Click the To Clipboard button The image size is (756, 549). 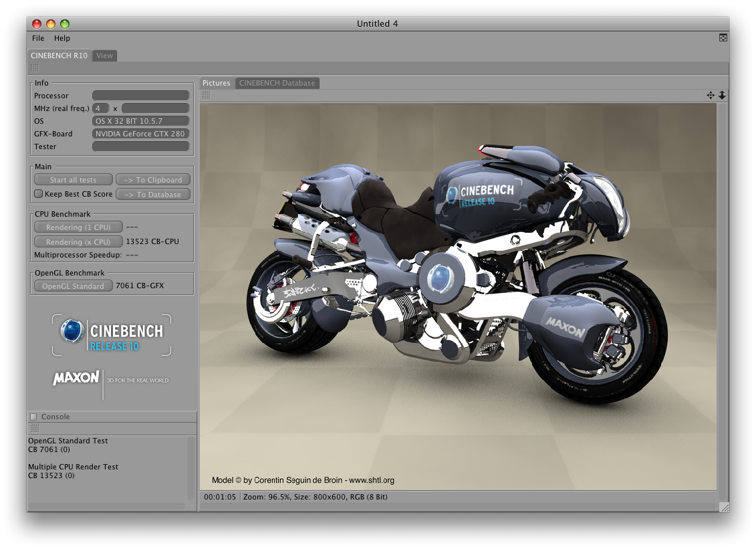[153, 180]
